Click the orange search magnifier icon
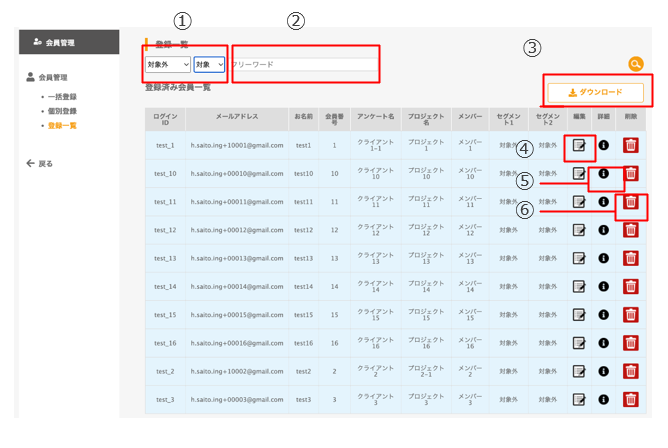Viewport: 668px width, 448px height. click(636, 64)
